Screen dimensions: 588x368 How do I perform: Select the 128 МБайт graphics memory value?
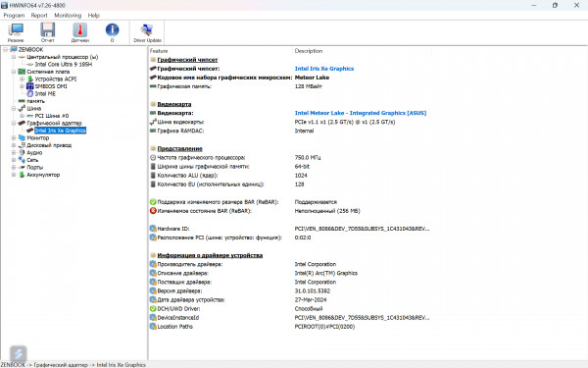click(x=309, y=86)
